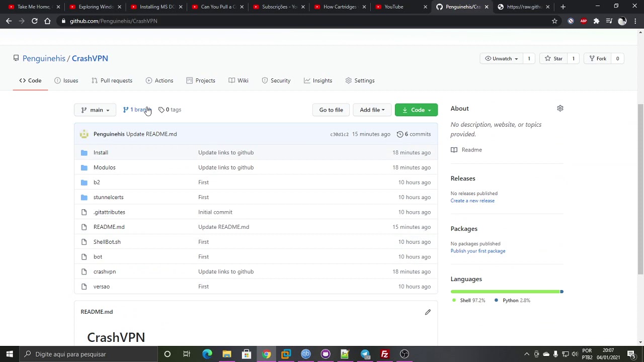This screenshot has width=644, height=362.
Task: Open the browser home page
Action: pos(47,21)
